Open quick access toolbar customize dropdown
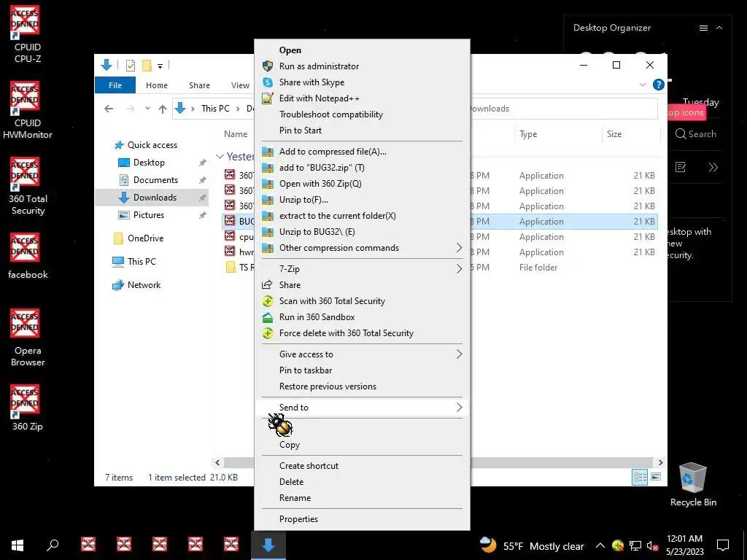 click(160, 66)
